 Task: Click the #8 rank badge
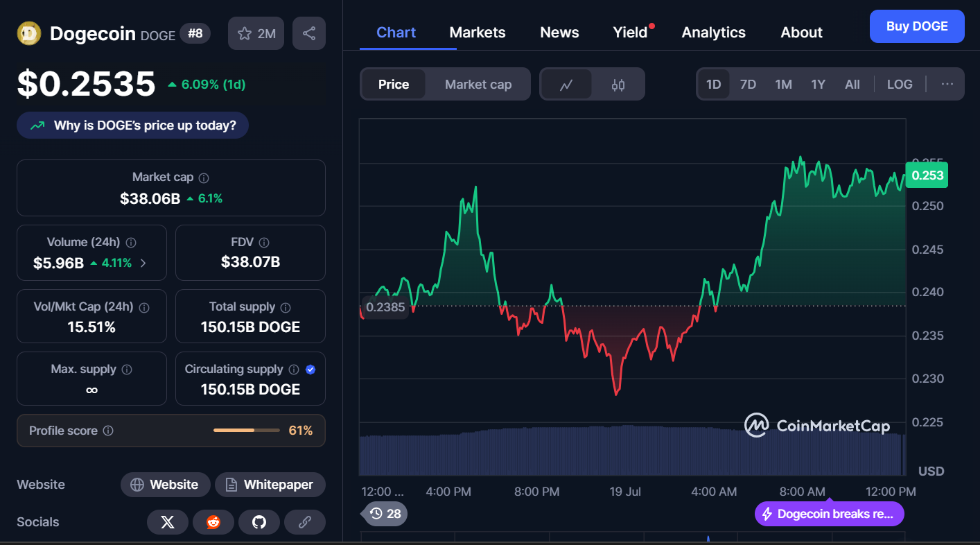click(x=195, y=33)
